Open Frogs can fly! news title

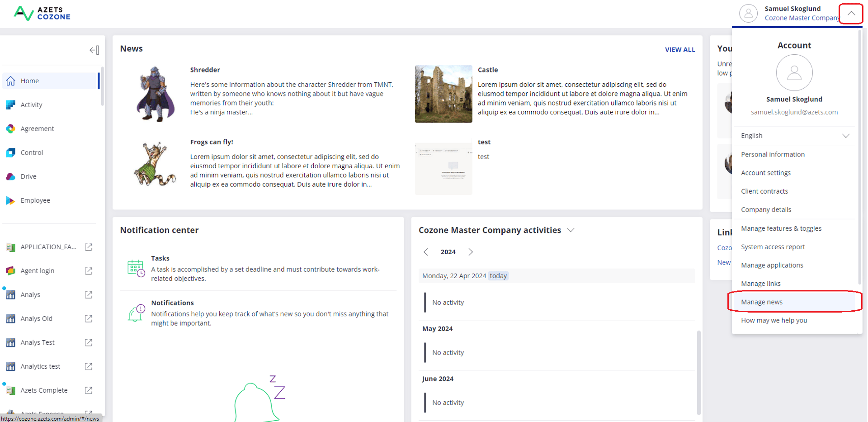click(x=212, y=142)
